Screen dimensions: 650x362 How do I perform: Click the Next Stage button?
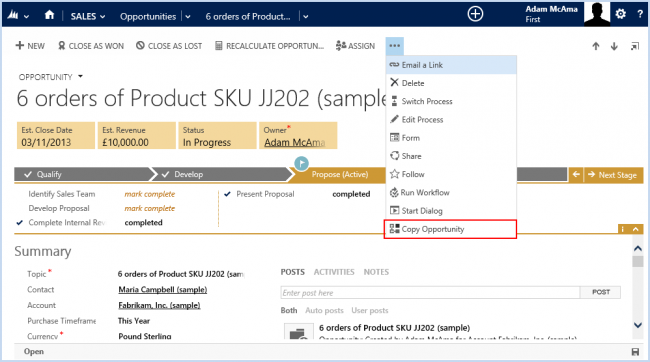pyautogui.click(x=614, y=175)
